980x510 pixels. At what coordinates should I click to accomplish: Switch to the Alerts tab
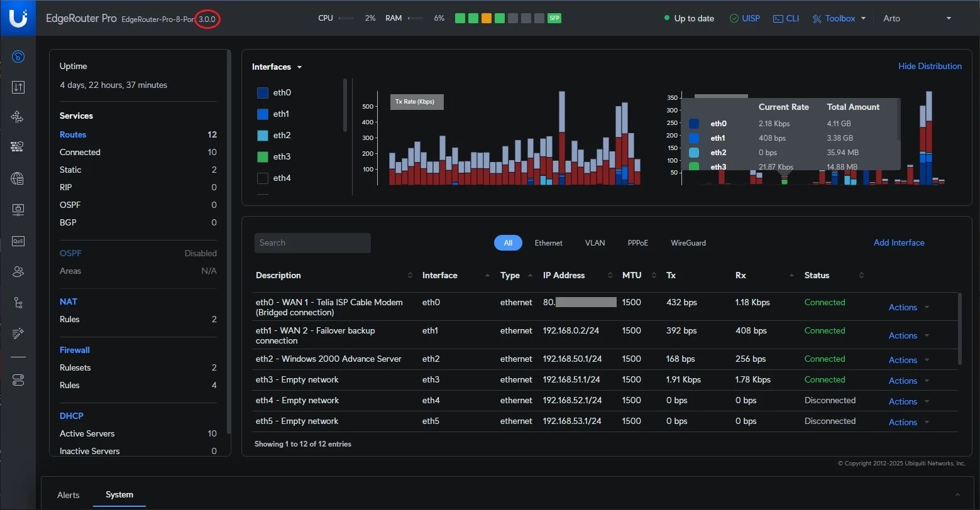pyautogui.click(x=69, y=495)
